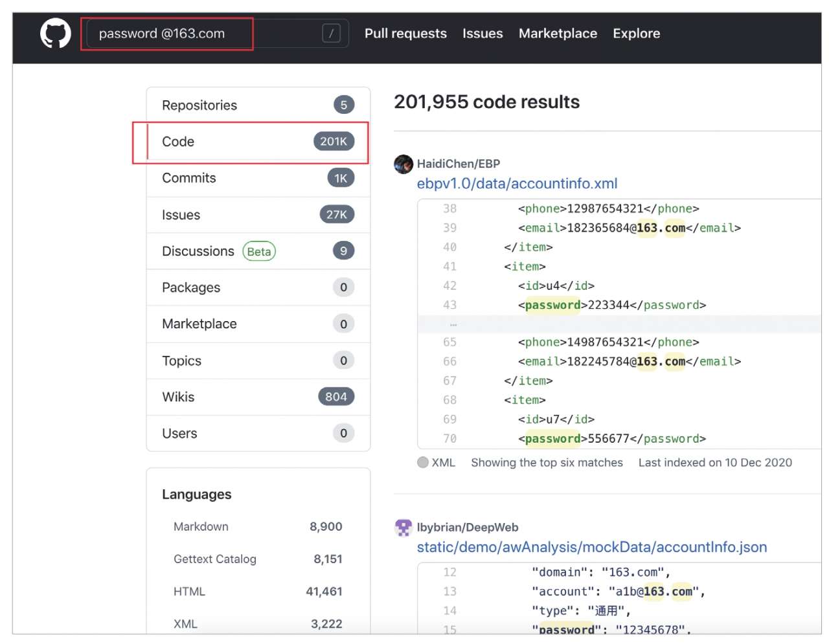Open Pull requests in top navigation
Screen dimensions: 829x644
(x=405, y=33)
